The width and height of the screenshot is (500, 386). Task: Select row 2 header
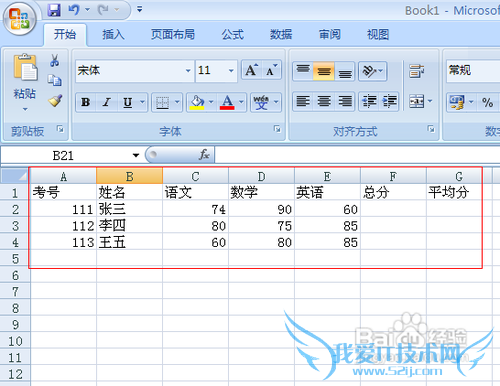click(15, 209)
